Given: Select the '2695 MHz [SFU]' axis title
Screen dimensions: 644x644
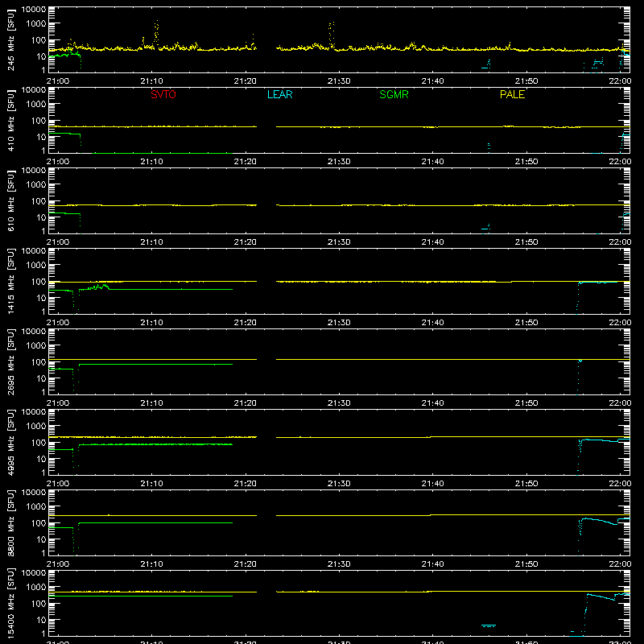Looking at the screenshot, I should (x=11, y=361).
